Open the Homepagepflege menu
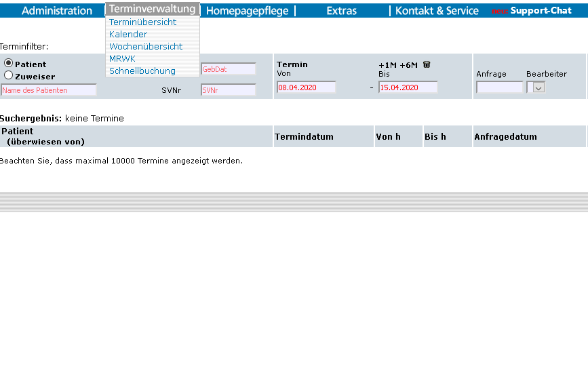The height and width of the screenshot is (392, 588). [x=247, y=11]
